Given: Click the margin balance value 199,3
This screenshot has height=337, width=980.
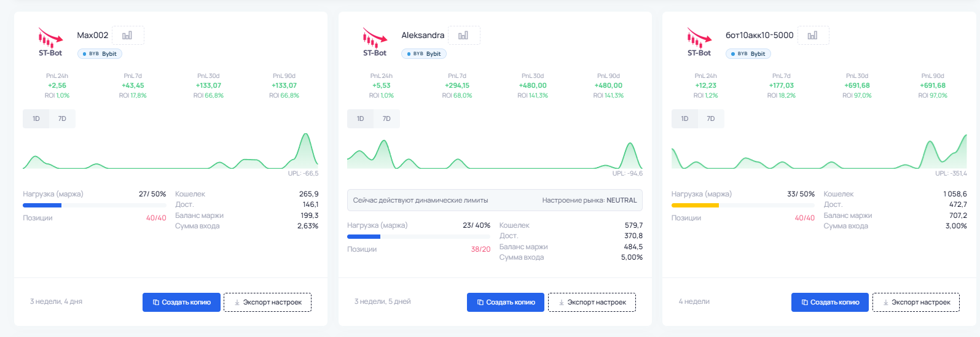Looking at the screenshot, I should 310,215.
